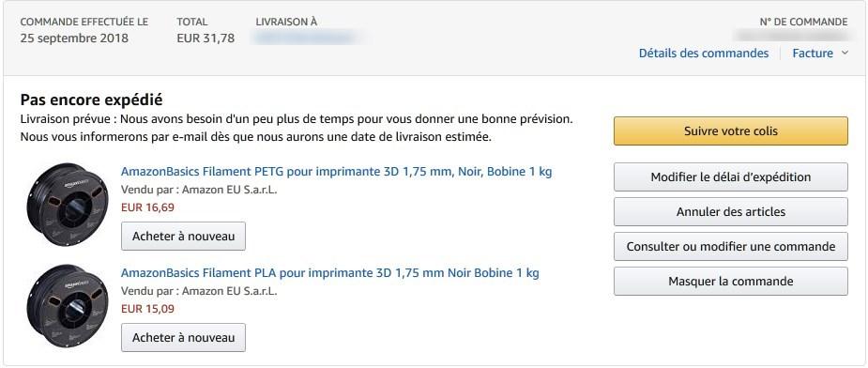Click Consulter ou modifier une commande
Image resolution: width=868 pixels, height=368 pixels.
tap(731, 247)
